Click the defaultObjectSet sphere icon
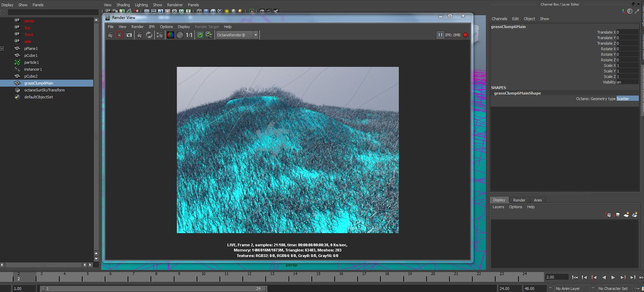Image resolution: width=644 pixels, height=292 pixels. coord(17,97)
